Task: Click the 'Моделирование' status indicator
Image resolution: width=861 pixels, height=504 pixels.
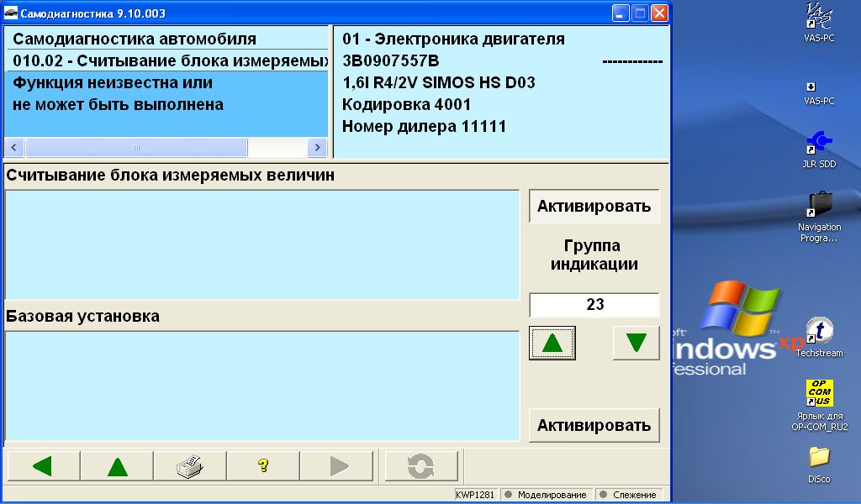Action: [x=547, y=495]
